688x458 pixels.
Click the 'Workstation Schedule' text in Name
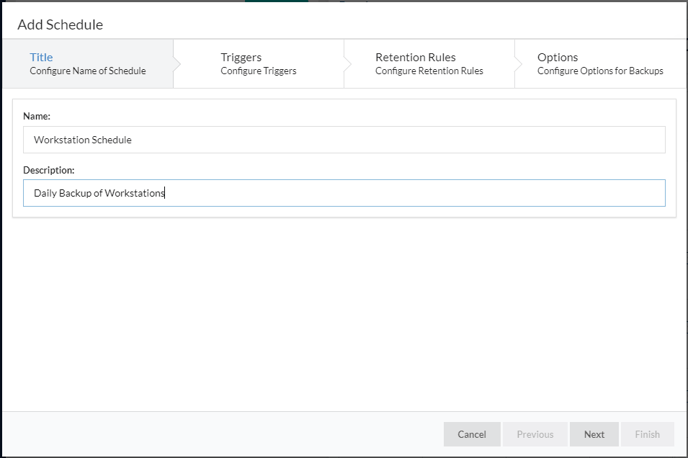tap(82, 140)
